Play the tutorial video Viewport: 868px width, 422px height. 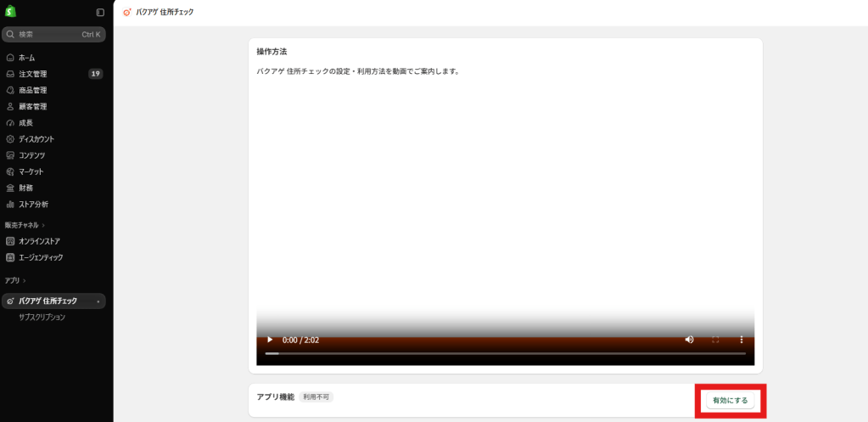click(270, 340)
